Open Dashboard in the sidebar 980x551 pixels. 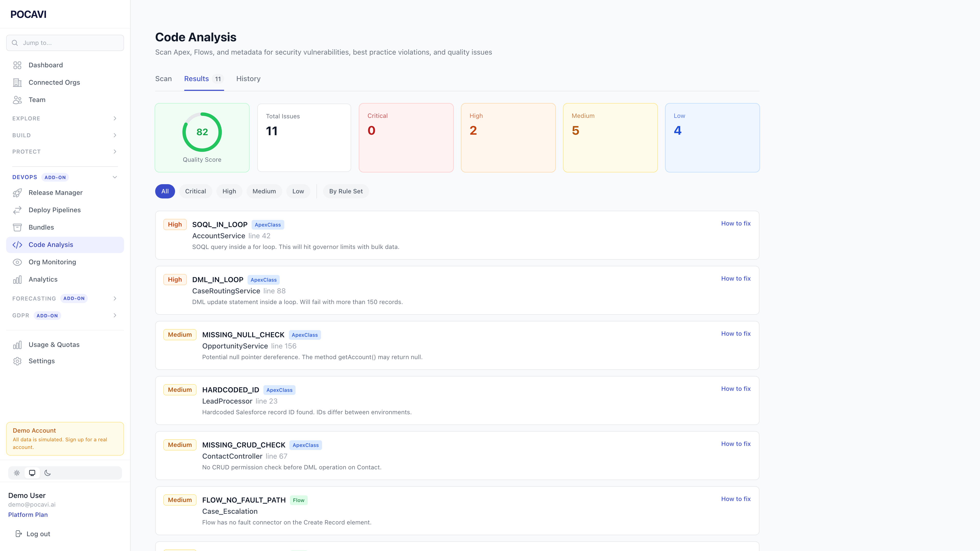[65, 65]
